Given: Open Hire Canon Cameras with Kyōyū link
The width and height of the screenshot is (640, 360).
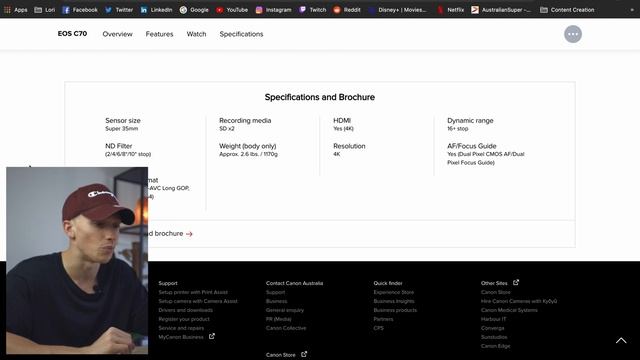Looking at the screenshot, I should tap(519, 301).
